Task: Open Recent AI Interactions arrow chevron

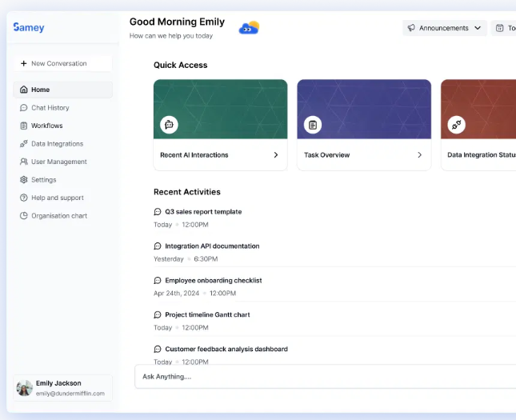Action: pyautogui.click(x=276, y=154)
